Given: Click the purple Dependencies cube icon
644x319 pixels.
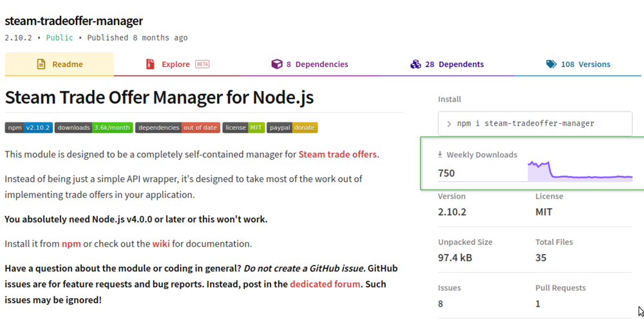Looking at the screenshot, I should (277, 64).
